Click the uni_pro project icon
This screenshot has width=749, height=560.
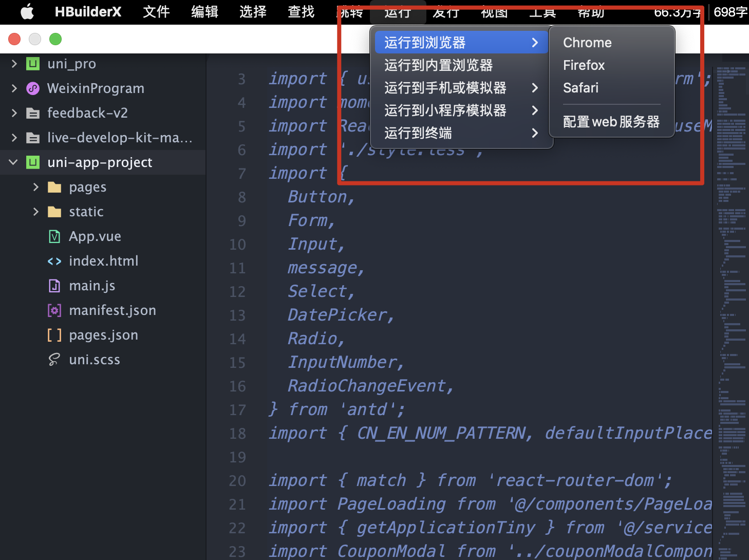click(x=33, y=64)
